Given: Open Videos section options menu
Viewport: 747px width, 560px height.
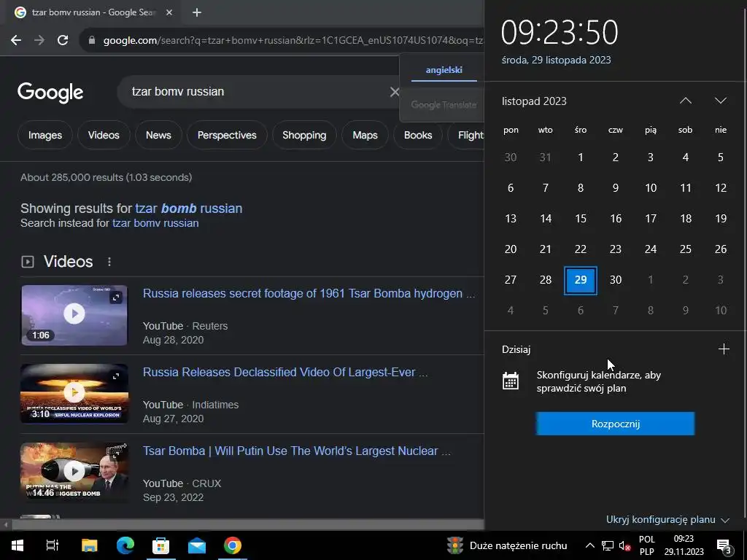Looking at the screenshot, I should [109, 262].
